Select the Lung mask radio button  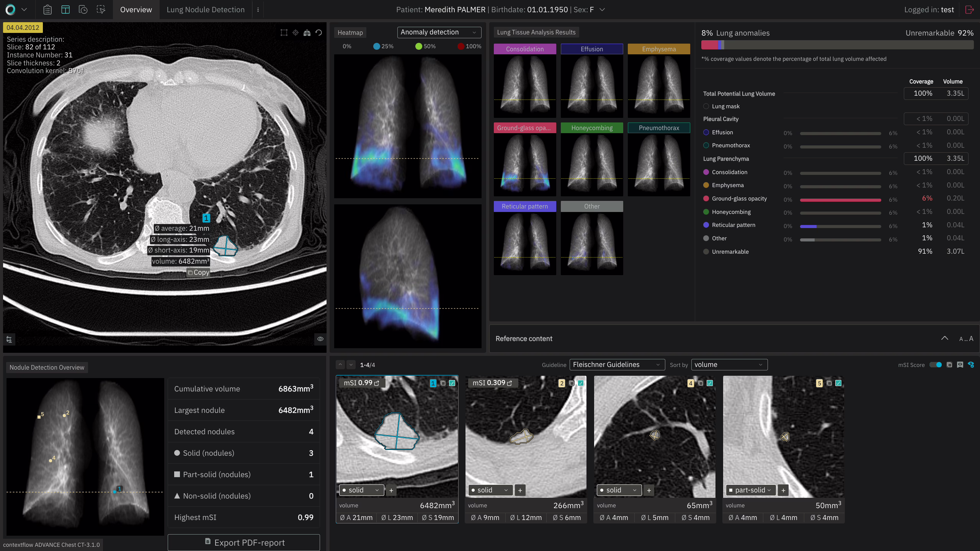pos(706,106)
